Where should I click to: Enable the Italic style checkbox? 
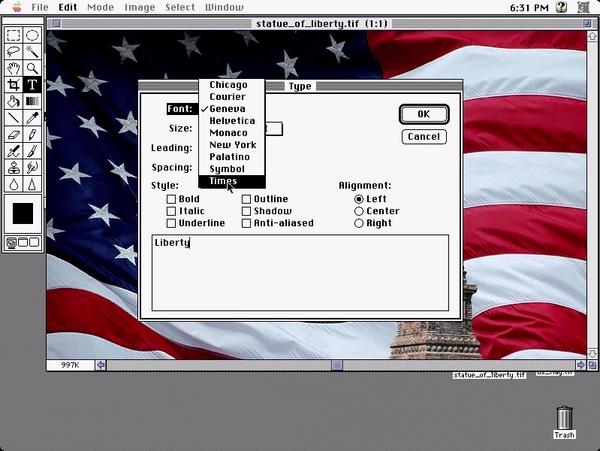tap(171, 211)
